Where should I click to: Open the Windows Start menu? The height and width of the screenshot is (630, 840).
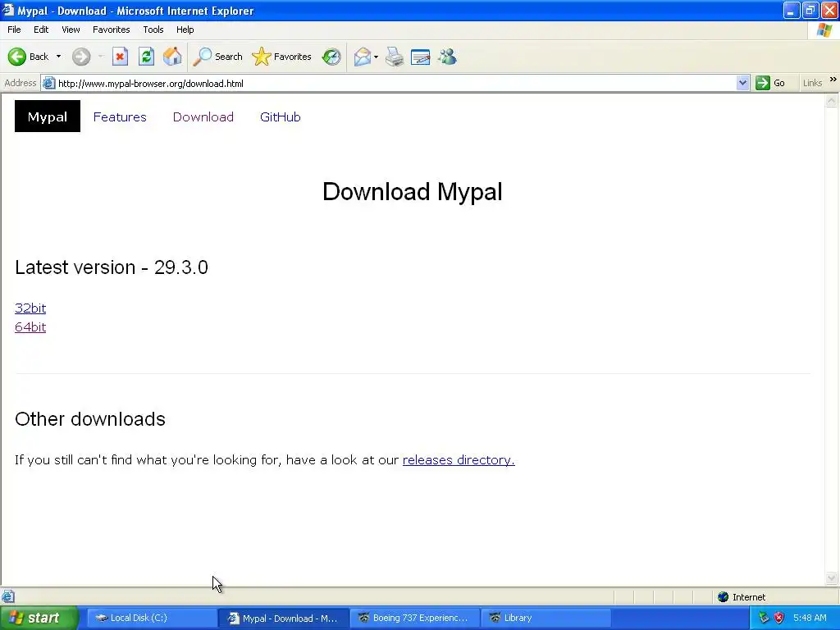(39, 618)
